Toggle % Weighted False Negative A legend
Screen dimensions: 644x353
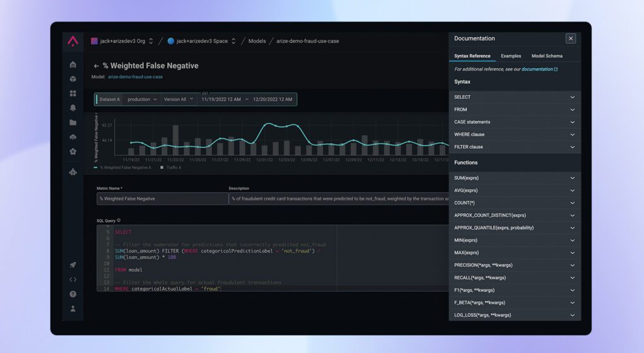[122, 168]
